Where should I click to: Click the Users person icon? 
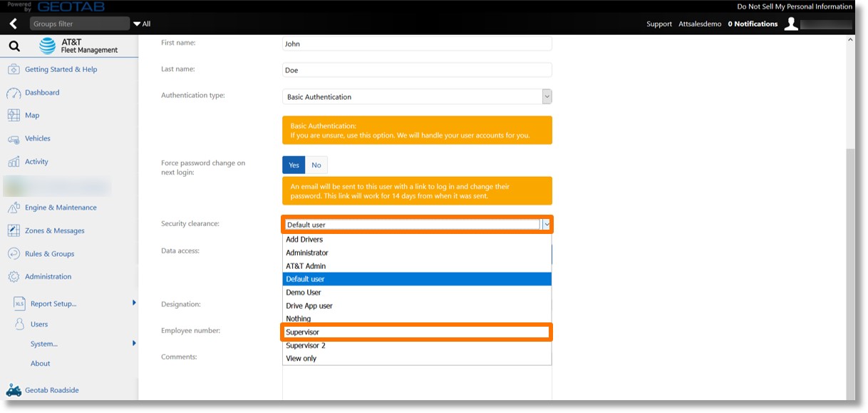[20, 325]
